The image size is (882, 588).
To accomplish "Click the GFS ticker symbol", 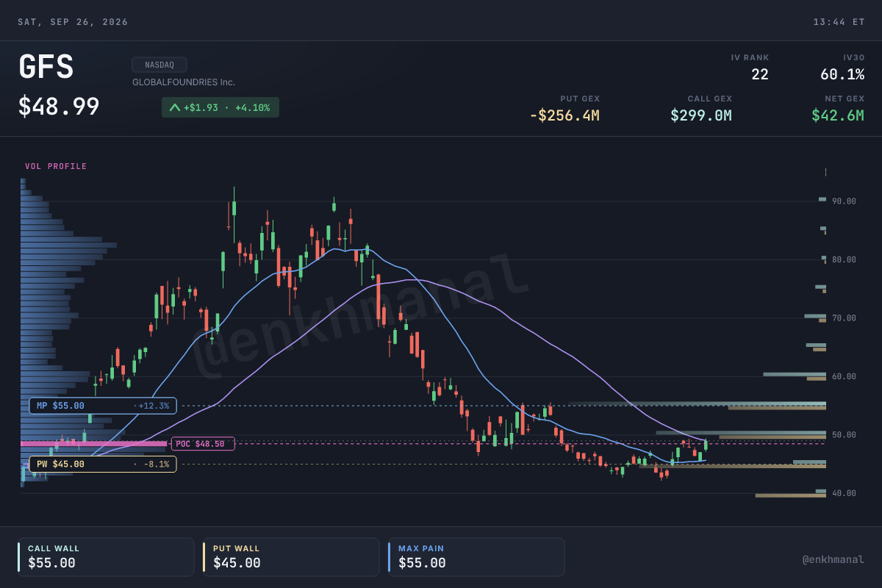I will coord(46,68).
